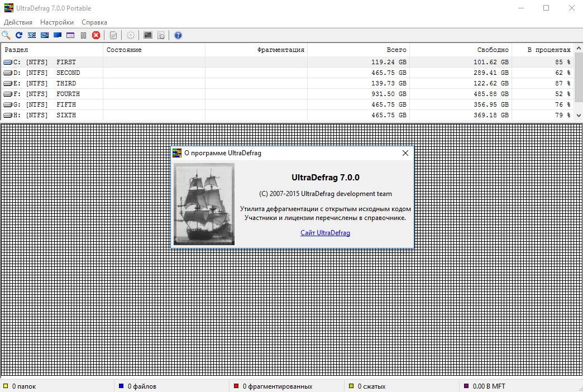Image resolution: width=583 pixels, height=392 pixels.
Task: Click the 0 папок status entry
Action: (x=24, y=386)
